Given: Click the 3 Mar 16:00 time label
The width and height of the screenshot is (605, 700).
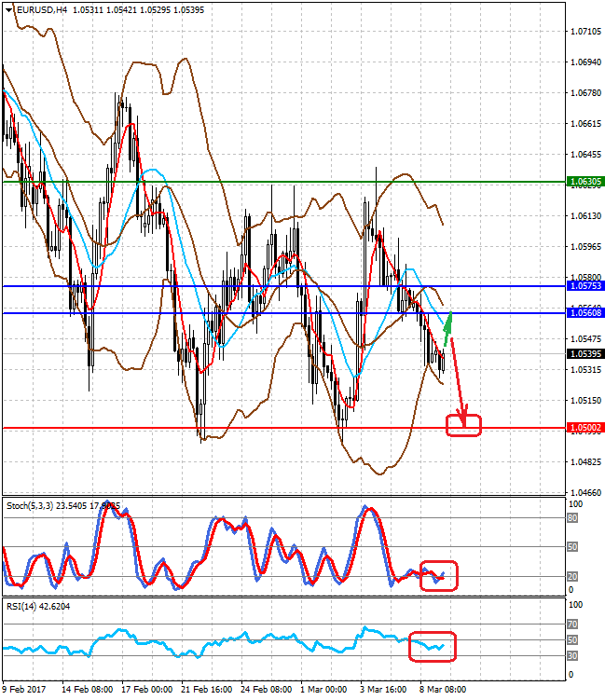Looking at the screenshot, I should pyautogui.click(x=383, y=690).
